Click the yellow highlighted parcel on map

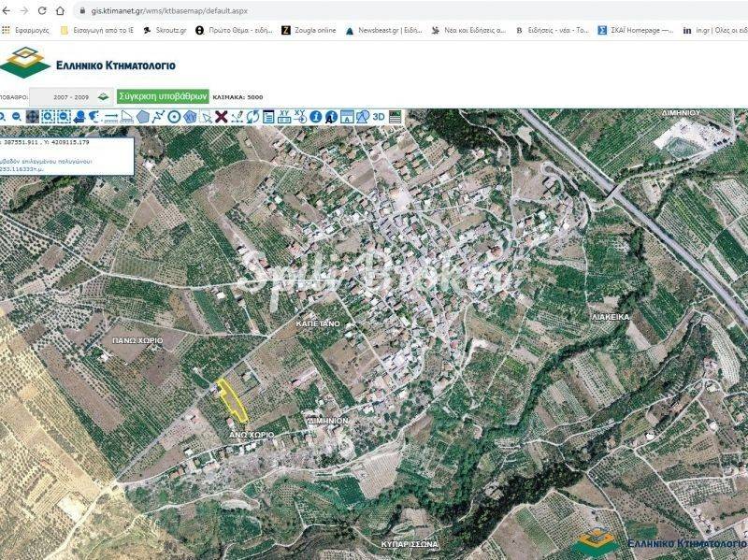(230, 399)
